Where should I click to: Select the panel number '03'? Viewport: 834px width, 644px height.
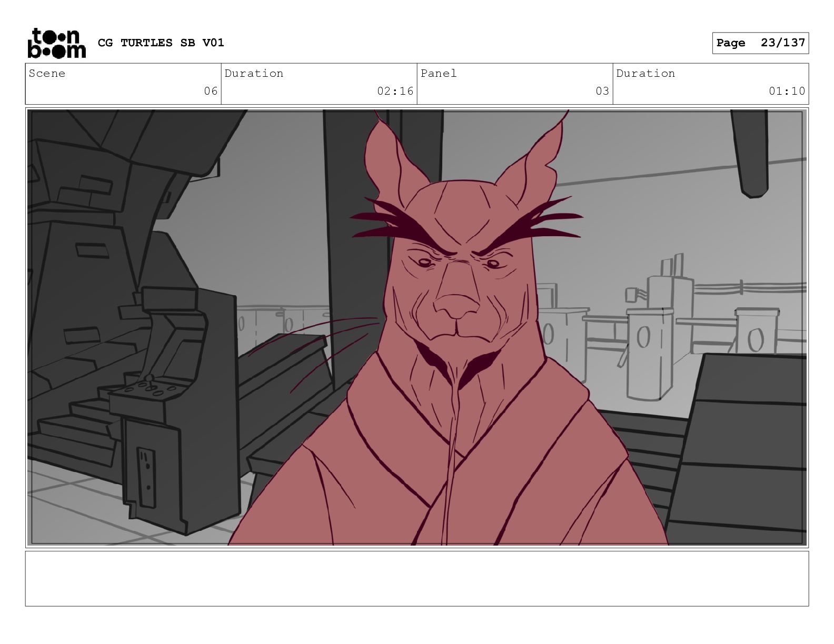click(602, 91)
